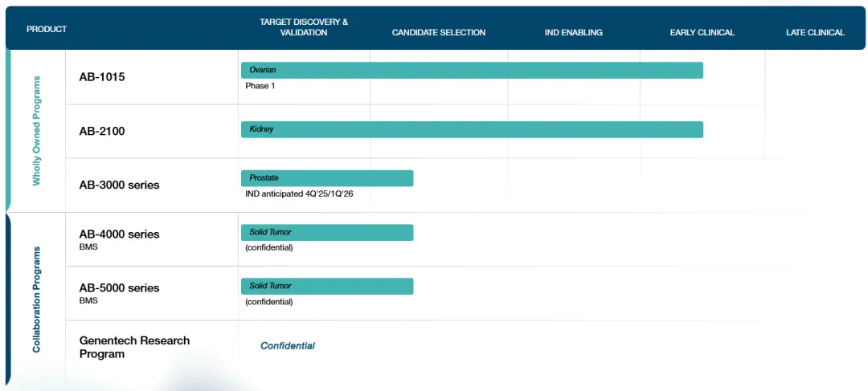Click the IND anticipated 4Q'25/1Q'26 note
Image resolution: width=868 pixels, height=391 pixels.
[298, 193]
